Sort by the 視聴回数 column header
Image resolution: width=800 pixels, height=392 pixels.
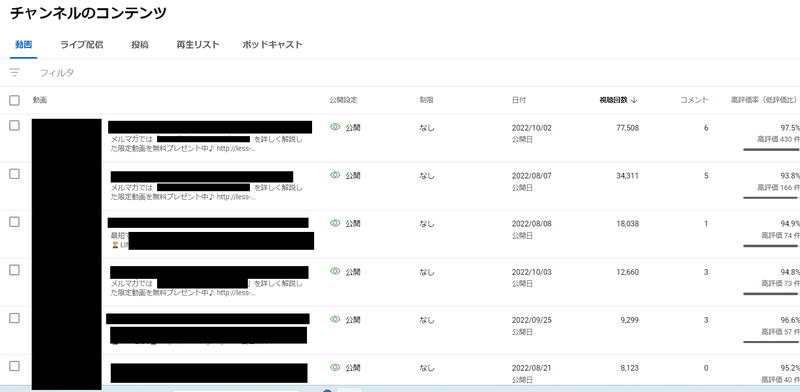613,100
